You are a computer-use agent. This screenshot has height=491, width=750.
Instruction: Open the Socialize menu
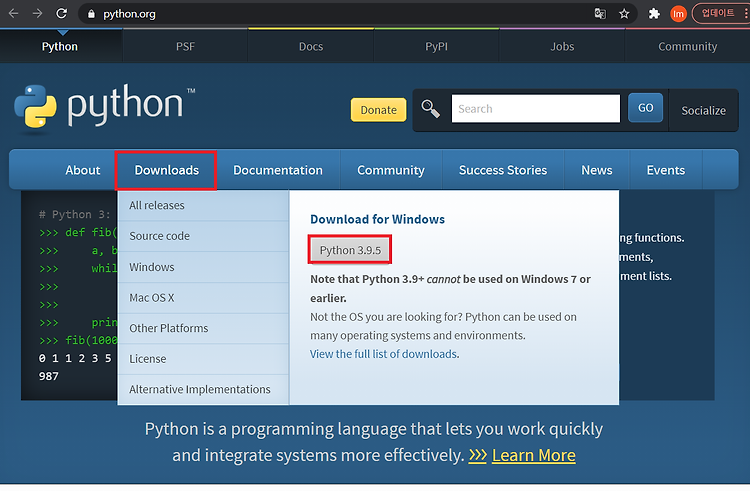click(703, 110)
